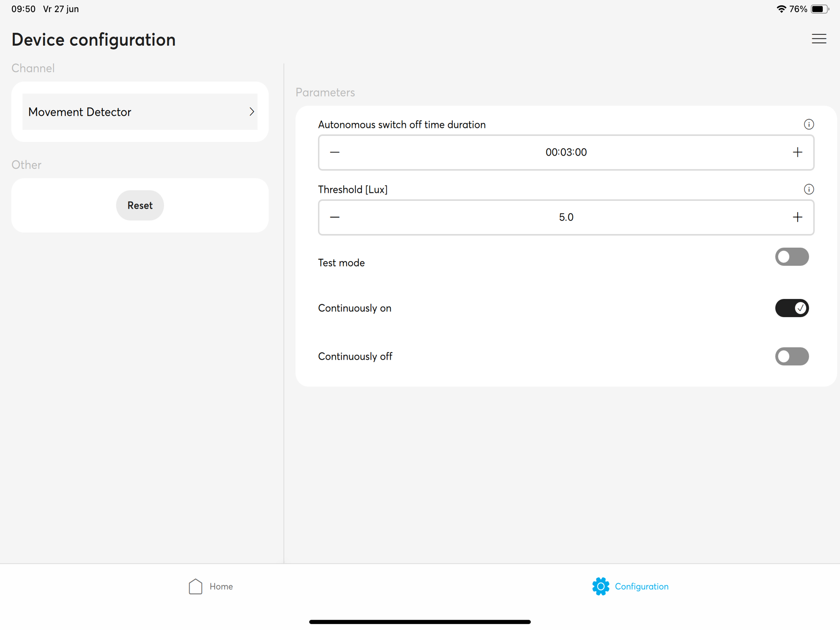The height and width of the screenshot is (630, 840).
Task: Increase the switch off time duration
Action: (797, 152)
